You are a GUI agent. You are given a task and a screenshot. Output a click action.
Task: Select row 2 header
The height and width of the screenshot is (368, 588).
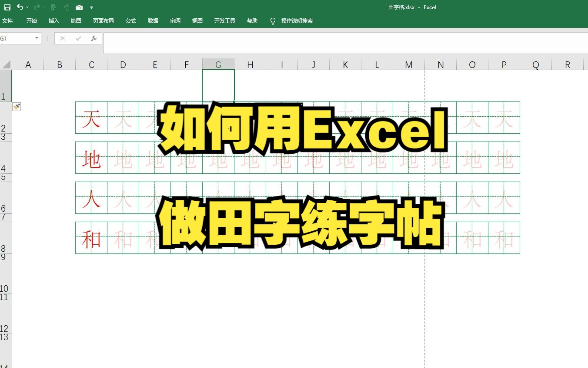tap(6, 118)
